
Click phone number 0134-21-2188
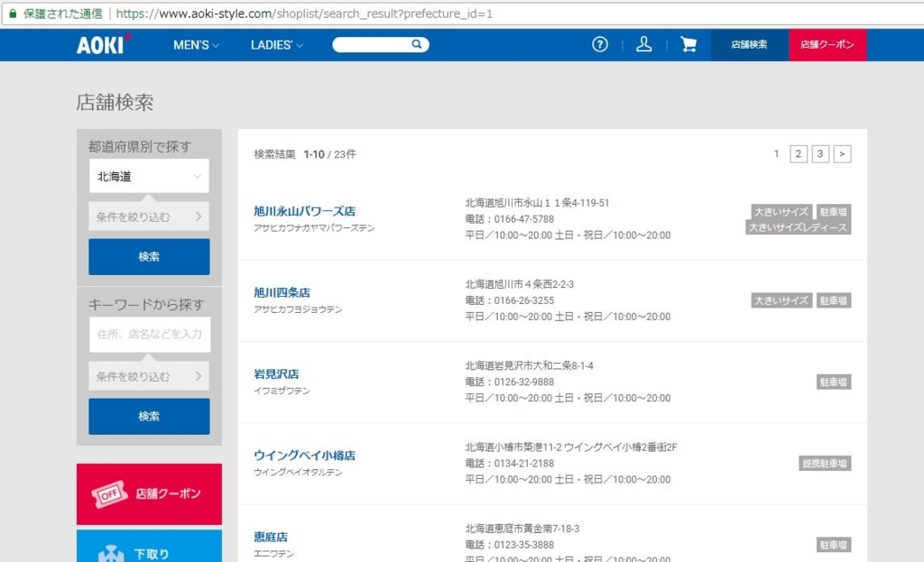(524, 463)
